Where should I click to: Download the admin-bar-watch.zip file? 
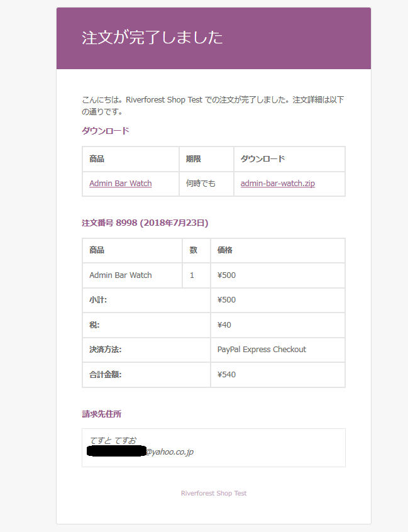[277, 184]
